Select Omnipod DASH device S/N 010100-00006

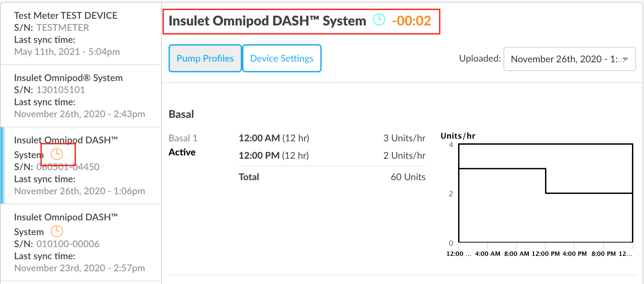81,242
